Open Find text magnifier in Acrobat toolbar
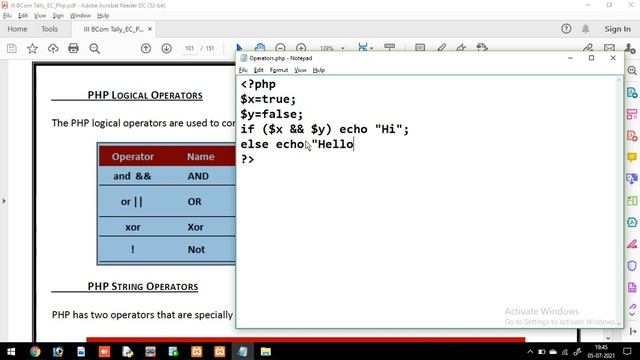The image size is (640, 360). pyautogui.click(x=95, y=49)
